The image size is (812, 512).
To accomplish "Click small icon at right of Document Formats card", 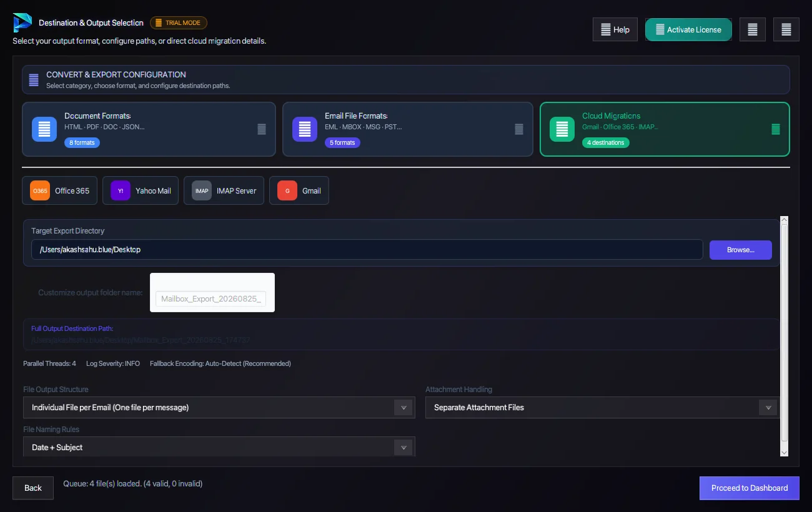I will point(262,129).
